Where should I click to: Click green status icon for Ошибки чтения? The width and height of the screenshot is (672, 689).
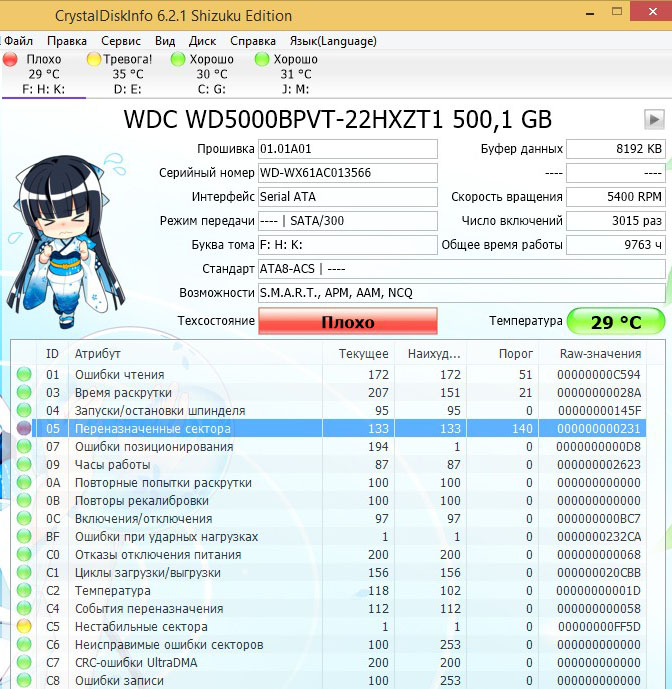(x=24, y=374)
